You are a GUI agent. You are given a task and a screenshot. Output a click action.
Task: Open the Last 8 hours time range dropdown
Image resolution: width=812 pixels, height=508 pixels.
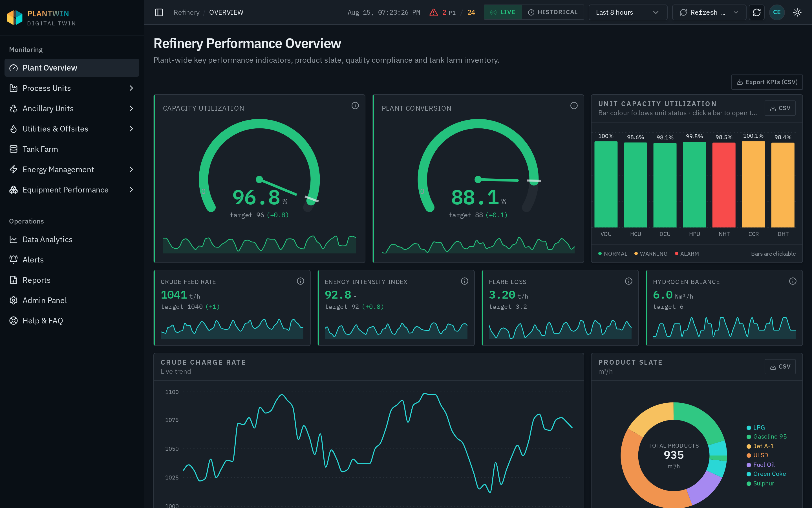pos(628,12)
